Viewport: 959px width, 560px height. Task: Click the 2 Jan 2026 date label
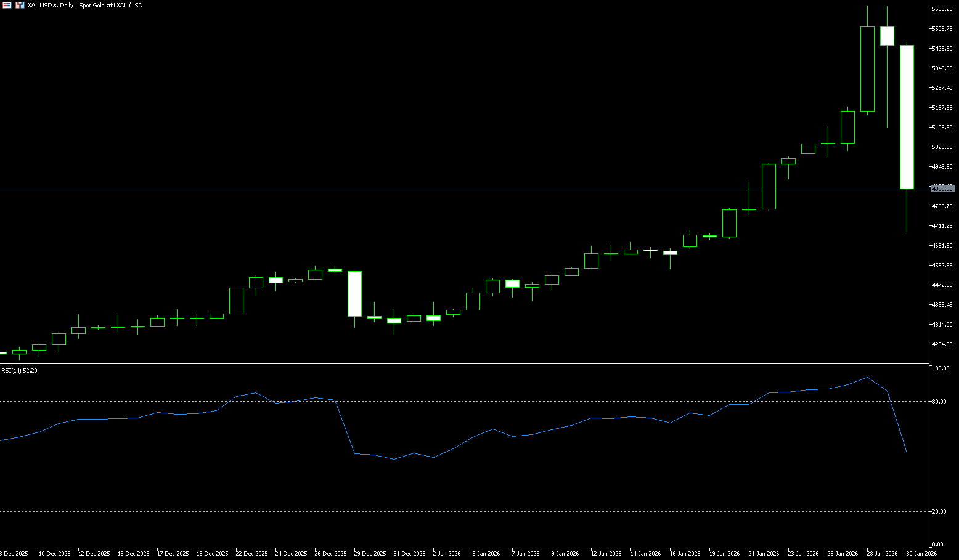pos(447,554)
